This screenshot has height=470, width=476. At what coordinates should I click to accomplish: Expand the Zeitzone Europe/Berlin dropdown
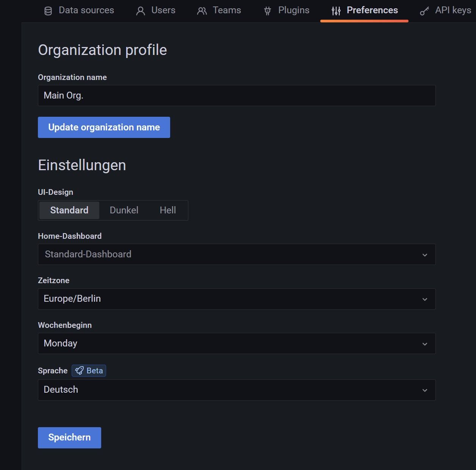236,299
